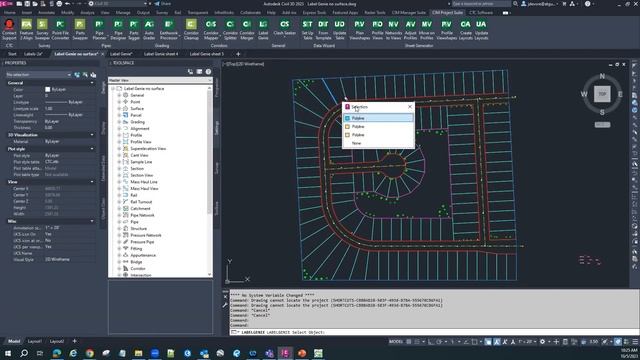Screen dimensions: 640x360
Task: Expand the Alignment tree node
Action: (119, 129)
